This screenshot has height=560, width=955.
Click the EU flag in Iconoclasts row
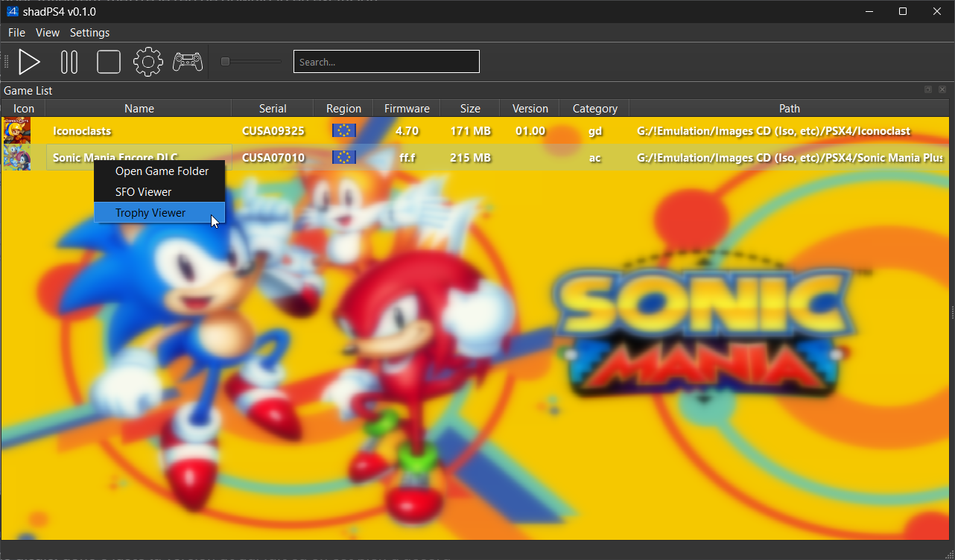coord(343,130)
